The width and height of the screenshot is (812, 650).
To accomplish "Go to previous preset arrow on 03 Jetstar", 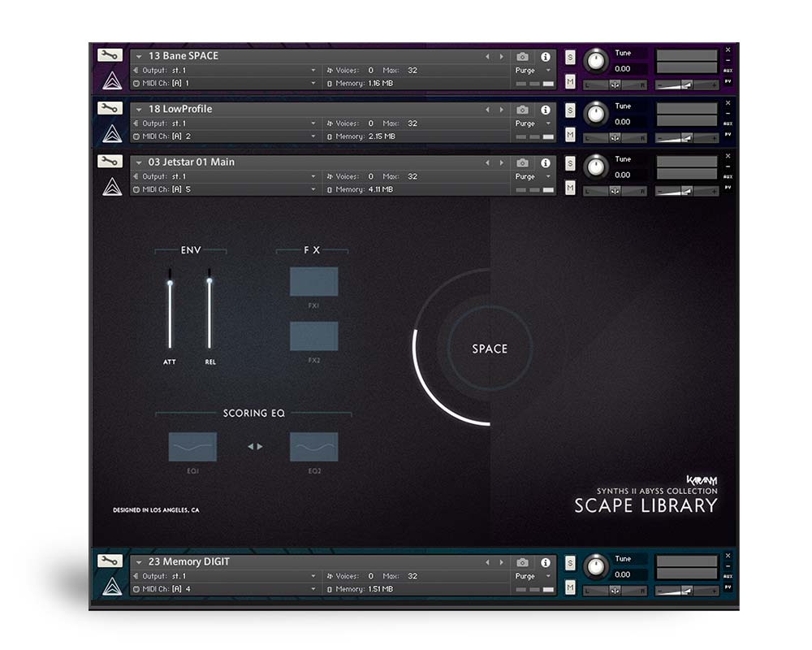I will pyautogui.click(x=487, y=162).
